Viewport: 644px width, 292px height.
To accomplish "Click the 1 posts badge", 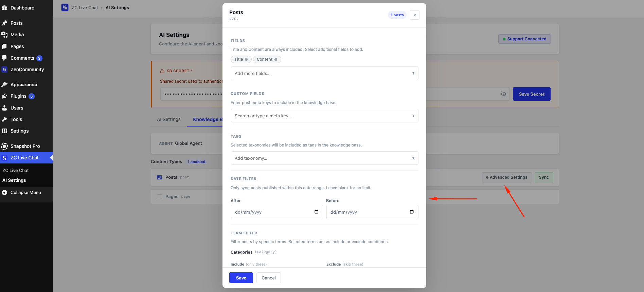I will [x=397, y=15].
